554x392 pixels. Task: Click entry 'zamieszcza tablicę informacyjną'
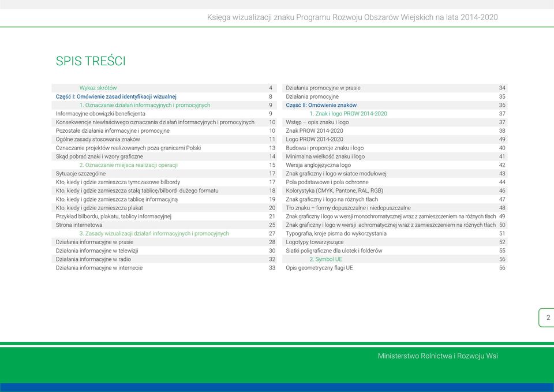(x=117, y=199)
